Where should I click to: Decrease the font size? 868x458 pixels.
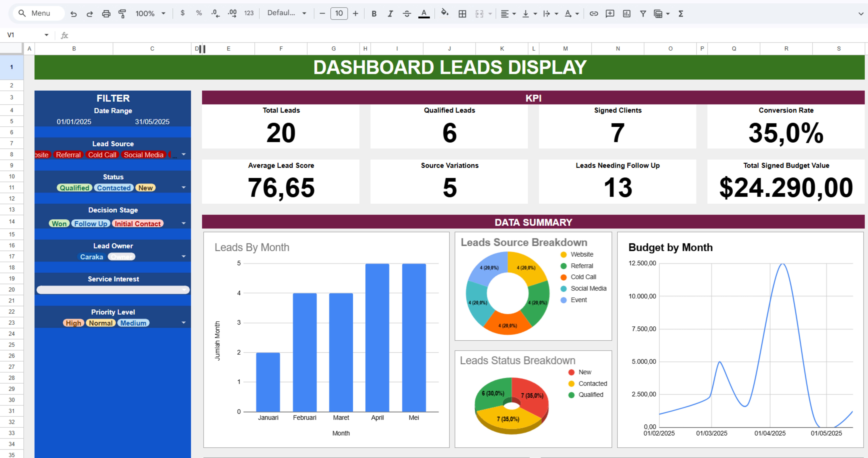322,13
